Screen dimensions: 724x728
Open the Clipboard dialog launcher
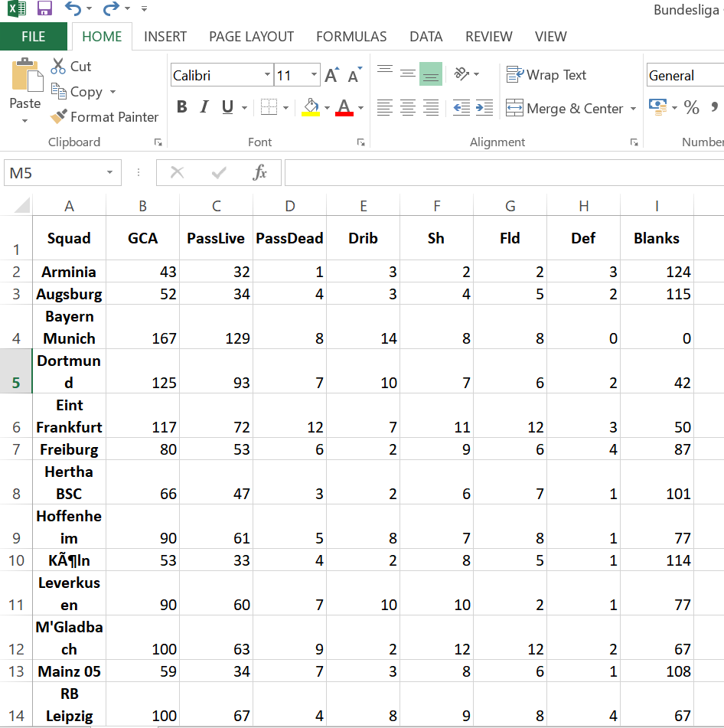click(158, 142)
